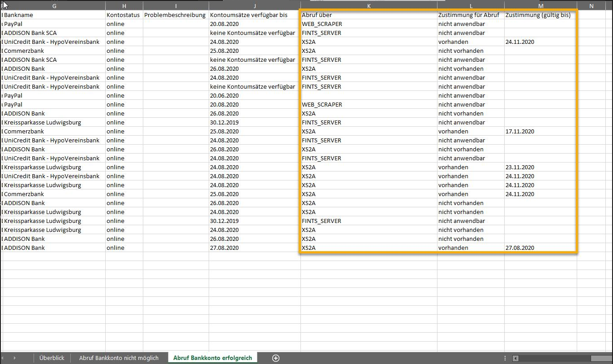Select column I header
Viewport: 613px width, 364px height.
pos(176,6)
